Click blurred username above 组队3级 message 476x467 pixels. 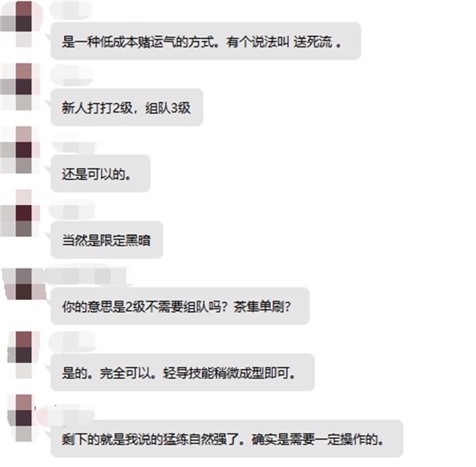(x=71, y=75)
